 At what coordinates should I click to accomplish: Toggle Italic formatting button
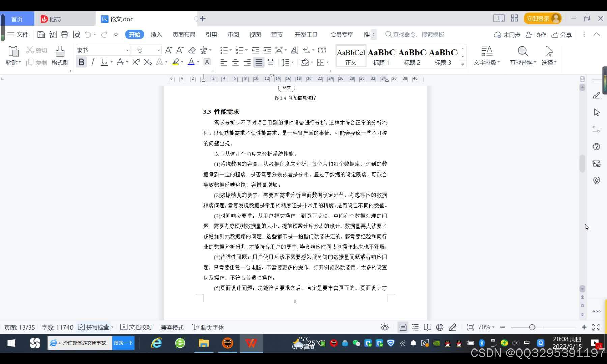[93, 62]
